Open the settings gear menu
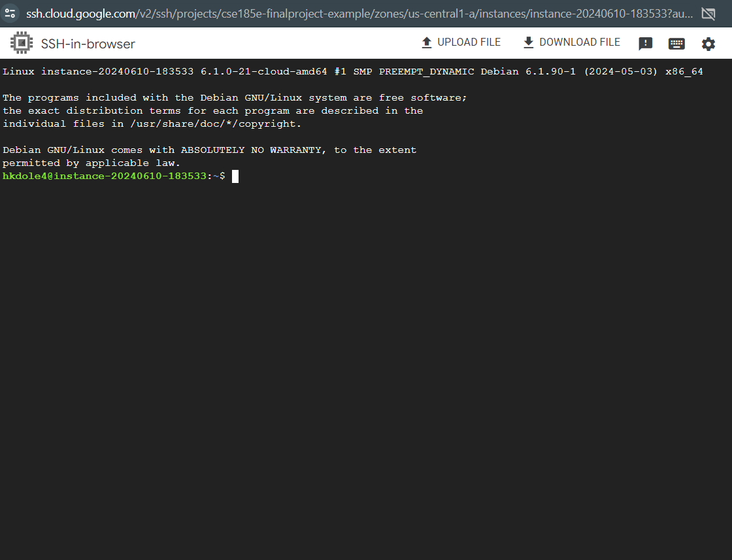The width and height of the screenshot is (732, 560). click(708, 44)
